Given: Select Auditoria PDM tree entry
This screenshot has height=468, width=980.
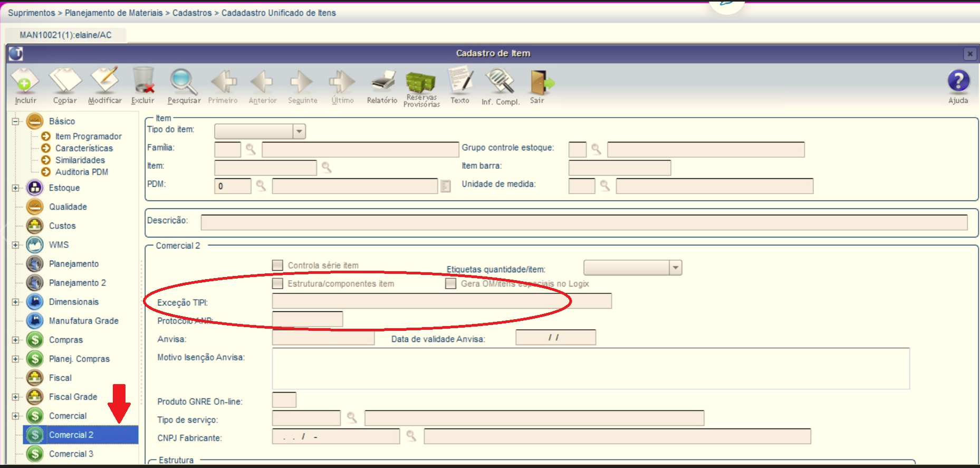Looking at the screenshot, I should tap(82, 172).
